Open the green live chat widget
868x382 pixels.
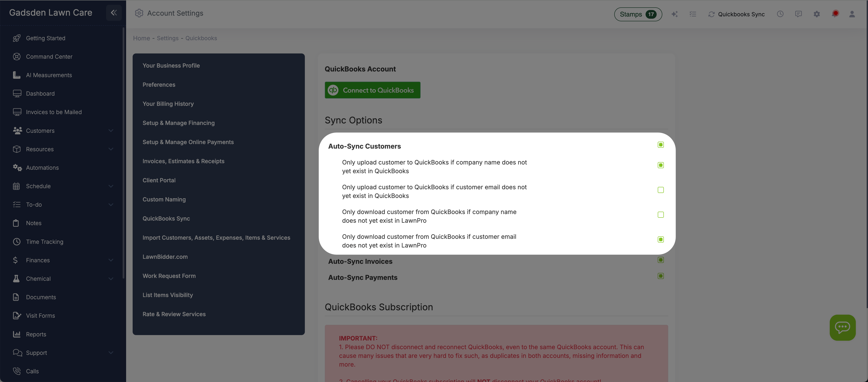843,327
